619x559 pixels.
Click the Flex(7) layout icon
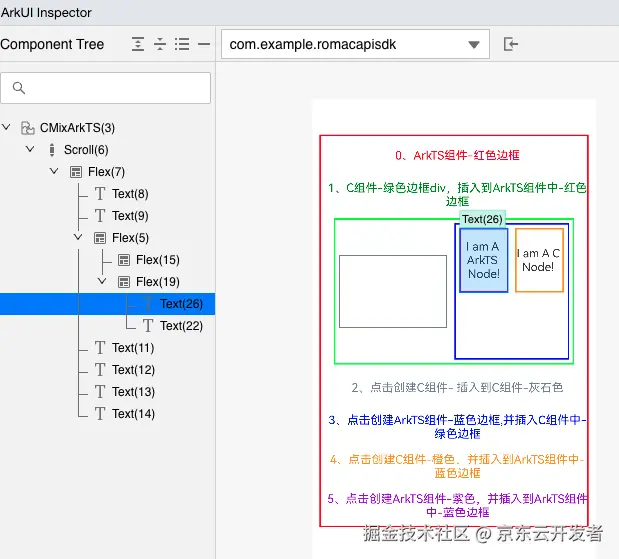pyautogui.click(x=76, y=172)
